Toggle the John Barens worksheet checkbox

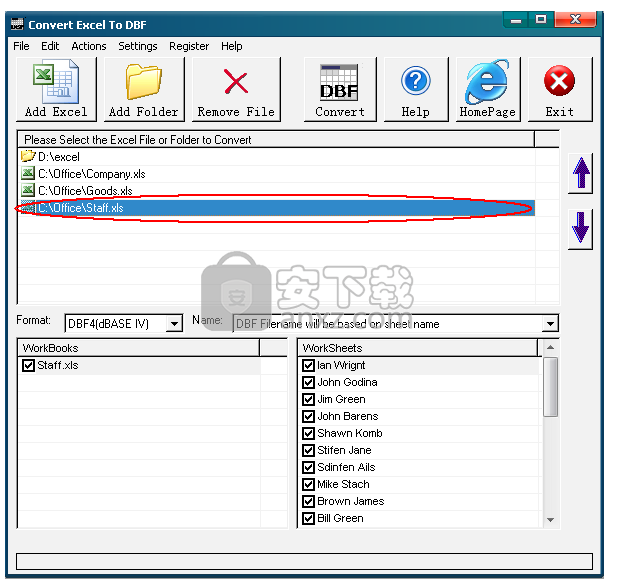coord(308,416)
